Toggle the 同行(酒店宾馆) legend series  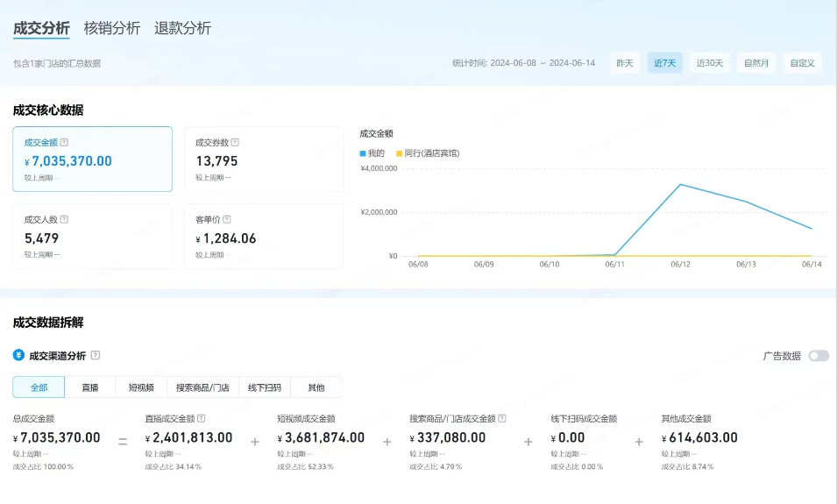tap(427, 153)
